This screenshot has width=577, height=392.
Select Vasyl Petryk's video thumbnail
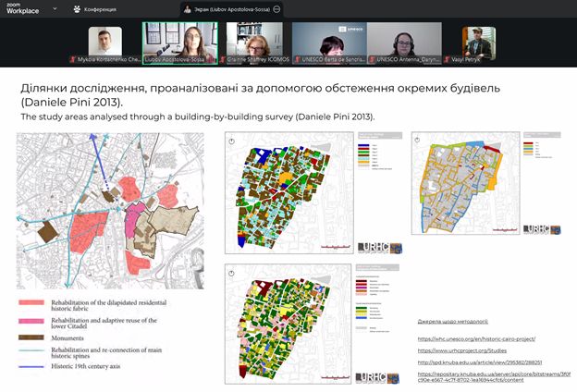[x=479, y=43]
